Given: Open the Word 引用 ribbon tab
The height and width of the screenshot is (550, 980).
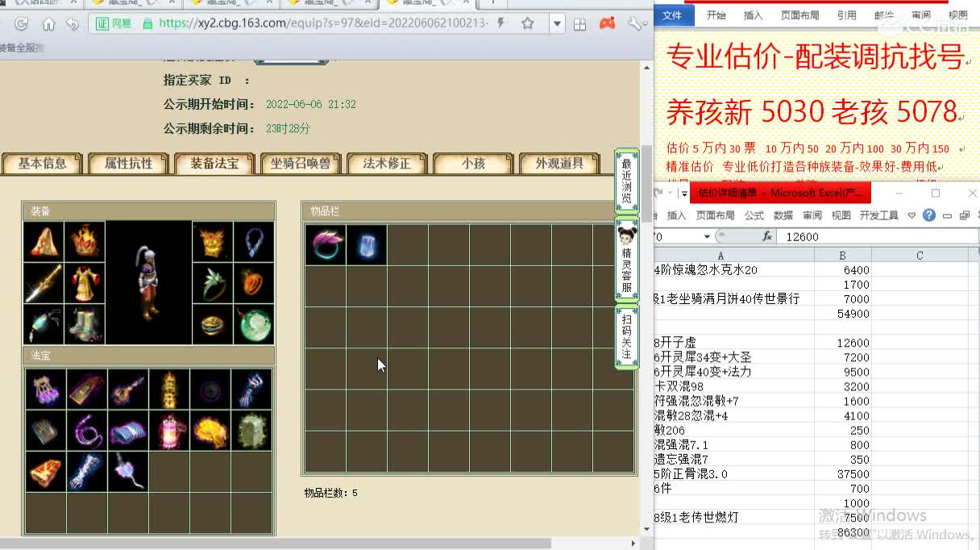Looking at the screenshot, I should tap(846, 15).
